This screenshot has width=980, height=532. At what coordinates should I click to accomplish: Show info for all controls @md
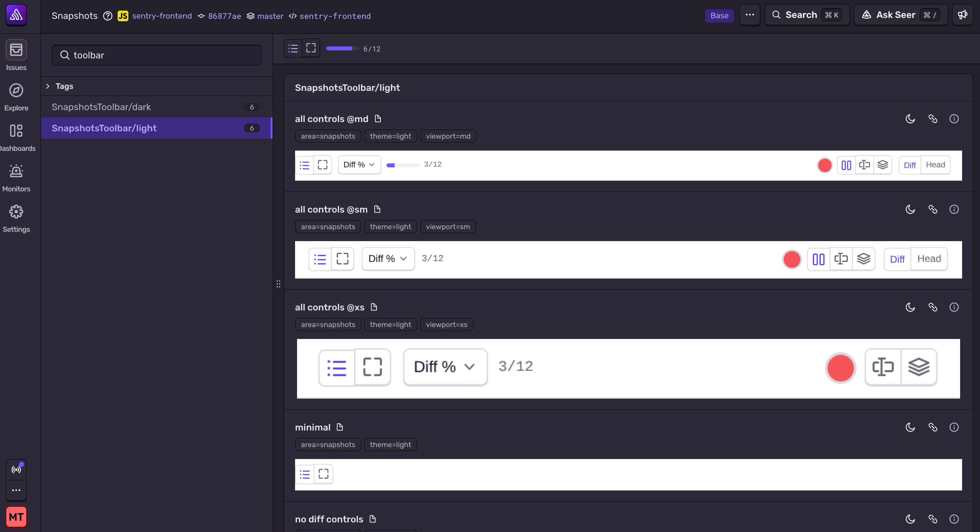pyautogui.click(x=954, y=119)
